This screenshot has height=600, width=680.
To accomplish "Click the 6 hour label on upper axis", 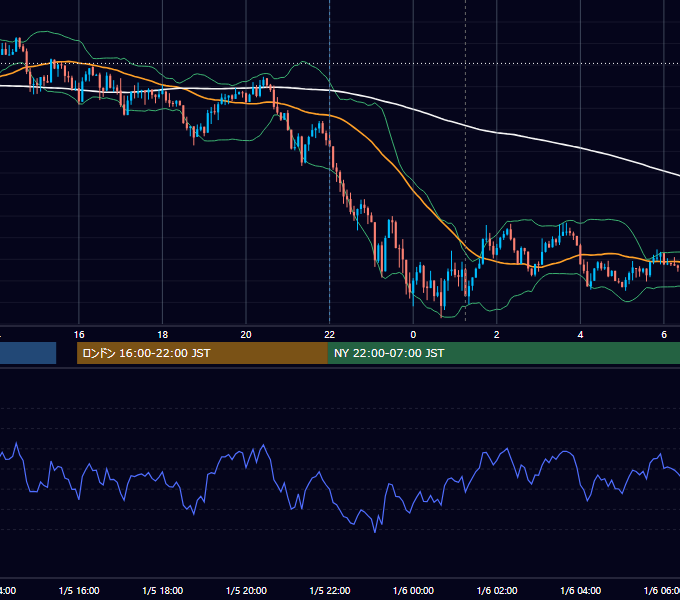I will coord(664,335).
